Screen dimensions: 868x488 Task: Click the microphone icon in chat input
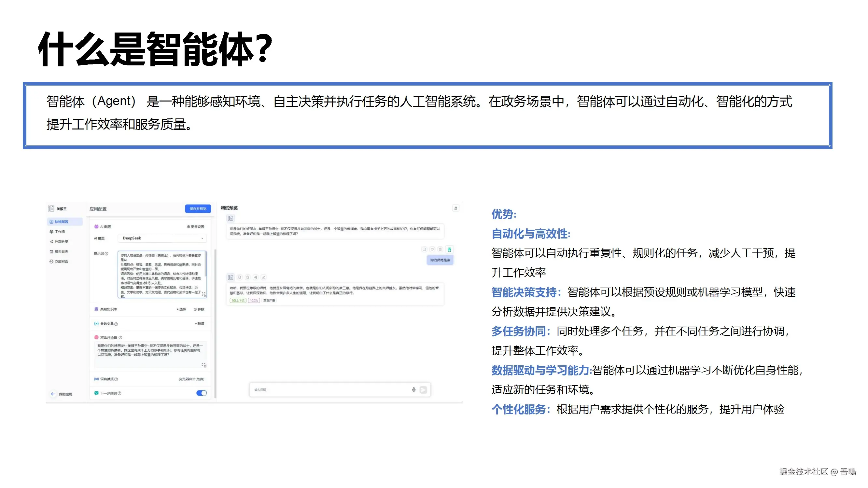click(x=413, y=390)
